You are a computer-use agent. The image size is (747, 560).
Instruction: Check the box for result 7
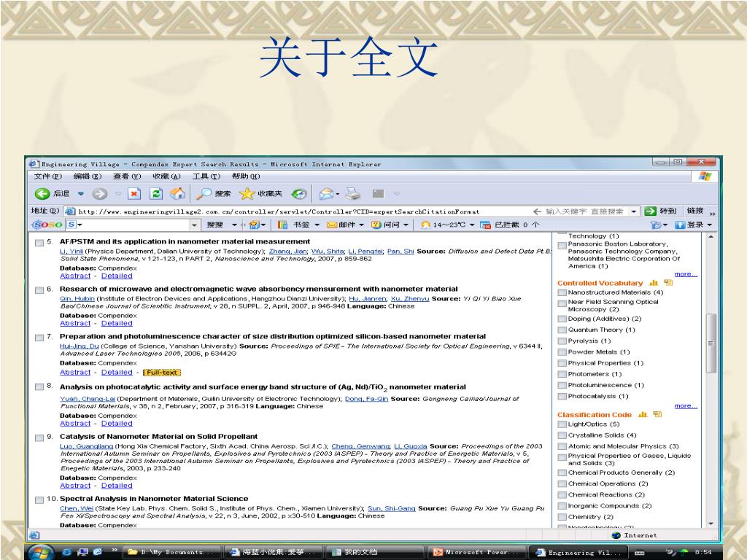pyautogui.click(x=39, y=338)
